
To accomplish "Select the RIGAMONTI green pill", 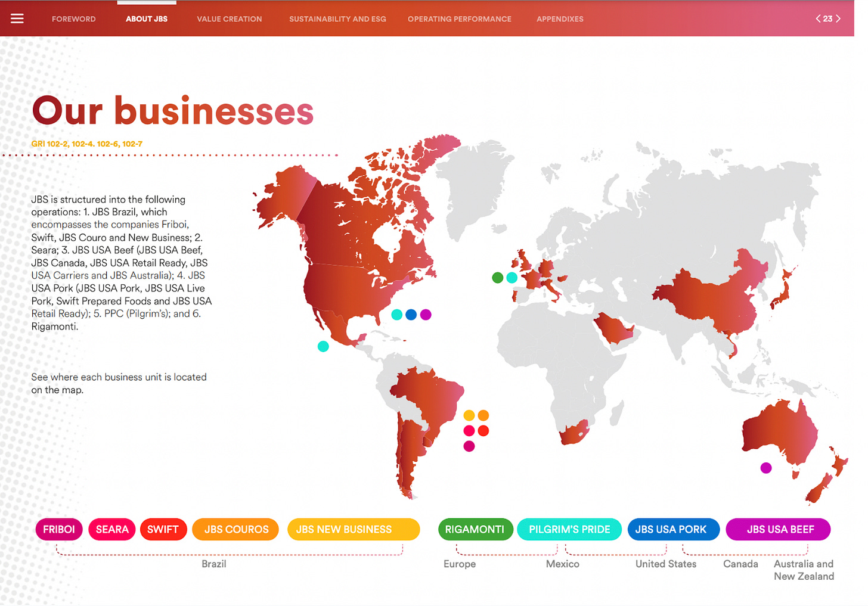I will (x=475, y=529).
